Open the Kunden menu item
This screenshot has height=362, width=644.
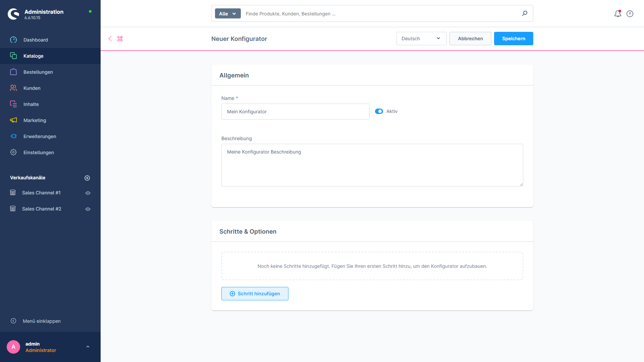point(50,88)
